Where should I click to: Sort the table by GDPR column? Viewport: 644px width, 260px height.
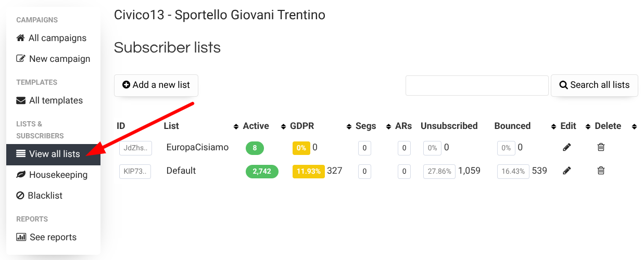[x=349, y=126]
